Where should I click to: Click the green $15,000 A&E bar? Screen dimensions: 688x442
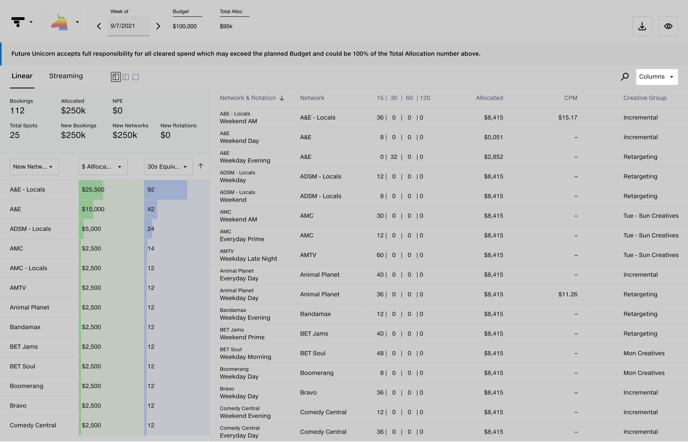pos(86,209)
